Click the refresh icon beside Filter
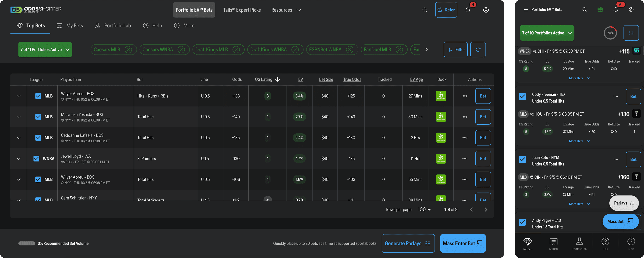The height and width of the screenshot is (258, 644). click(x=478, y=49)
